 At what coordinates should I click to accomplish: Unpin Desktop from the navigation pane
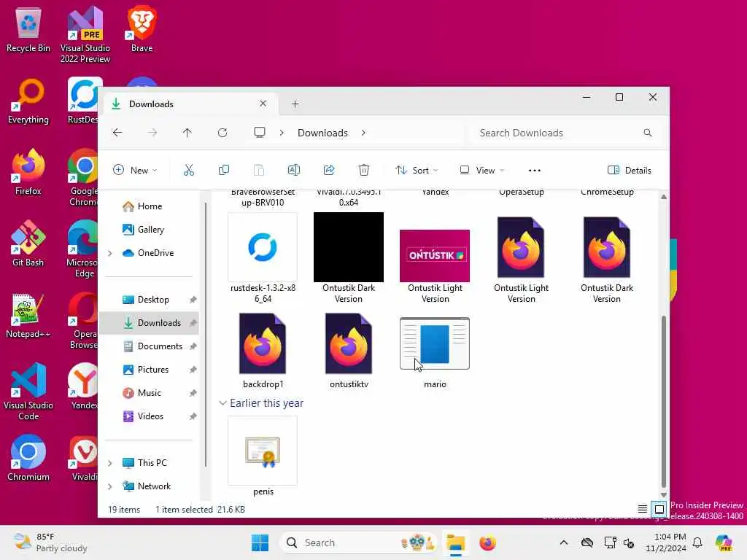pyautogui.click(x=193, y=300)
